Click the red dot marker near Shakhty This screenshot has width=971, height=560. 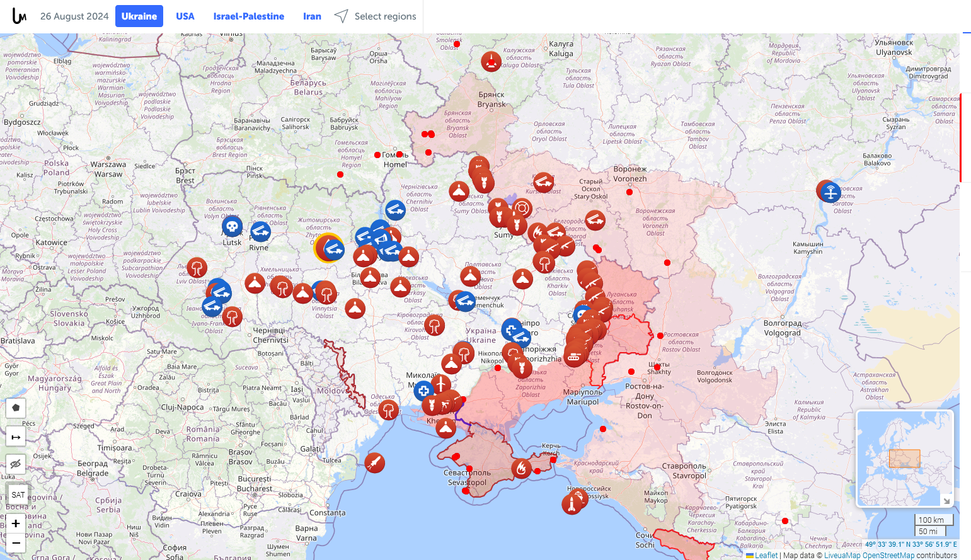click(657, 367)
